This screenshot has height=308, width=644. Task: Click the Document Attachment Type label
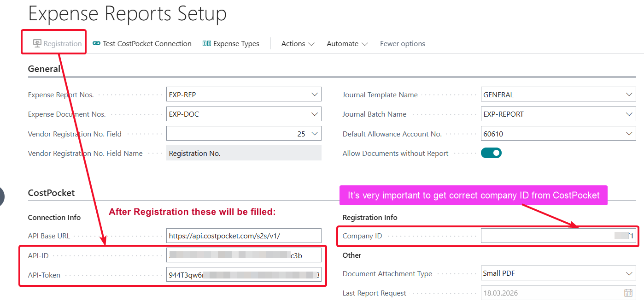pyautogui.click(x=387, y=274)
